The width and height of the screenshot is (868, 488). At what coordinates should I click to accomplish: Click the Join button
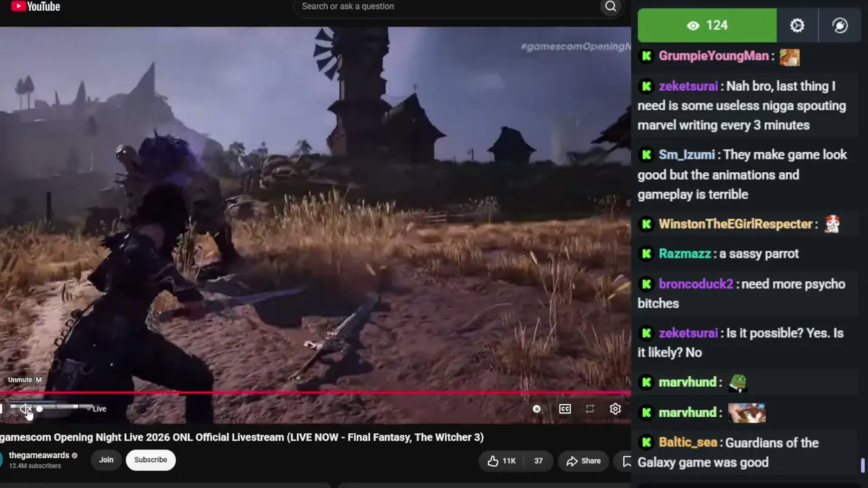pyautogui.click(x=106, y=460)
